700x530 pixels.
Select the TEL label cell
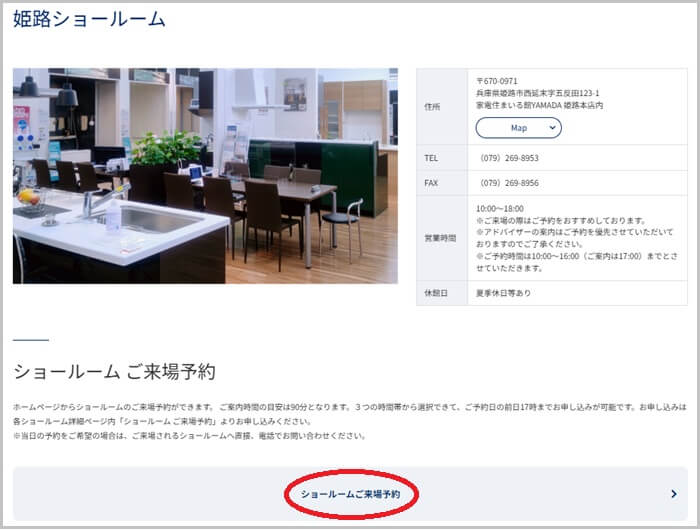click(431, 158)
